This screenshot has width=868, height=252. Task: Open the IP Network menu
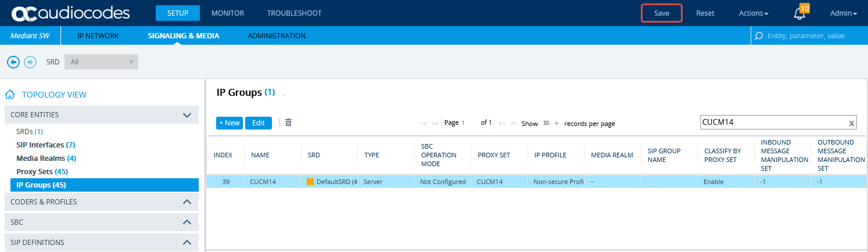point(98,35)
